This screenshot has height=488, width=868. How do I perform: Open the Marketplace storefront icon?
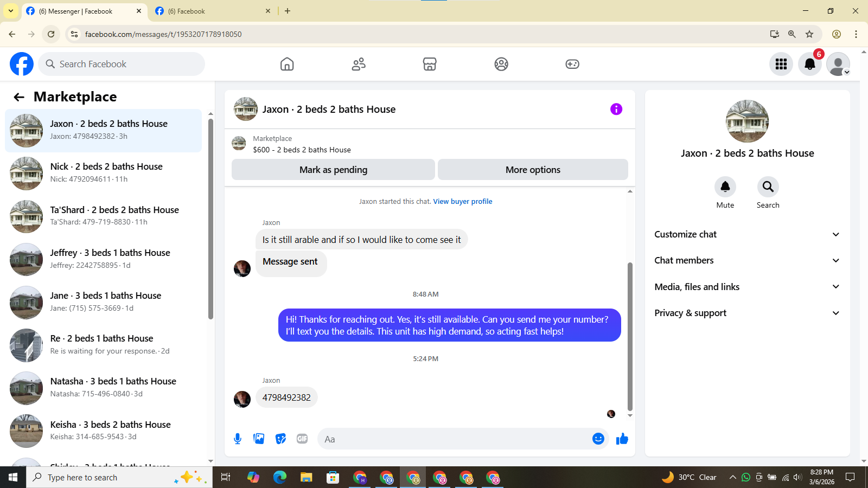(430, 64)
